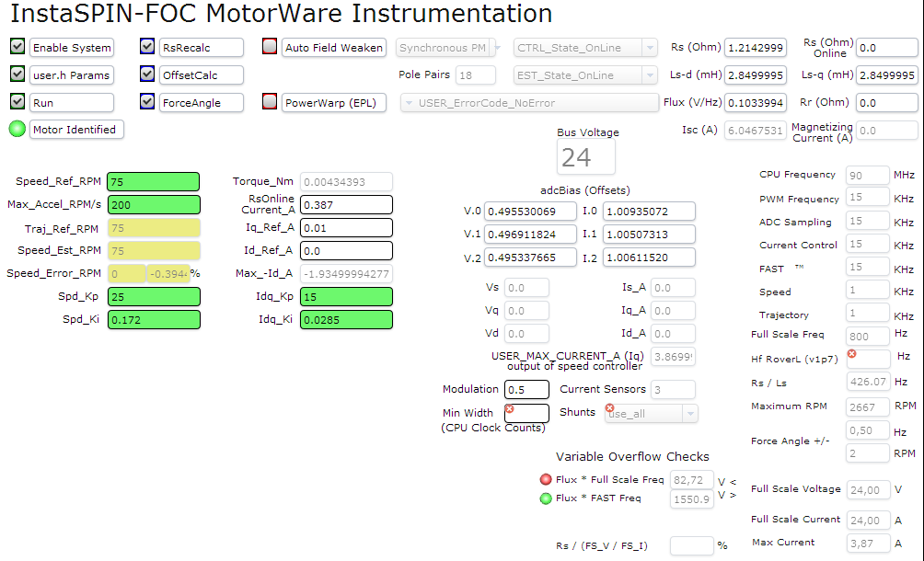
Task: Click the Modulation input field
Action: [526, 390]
